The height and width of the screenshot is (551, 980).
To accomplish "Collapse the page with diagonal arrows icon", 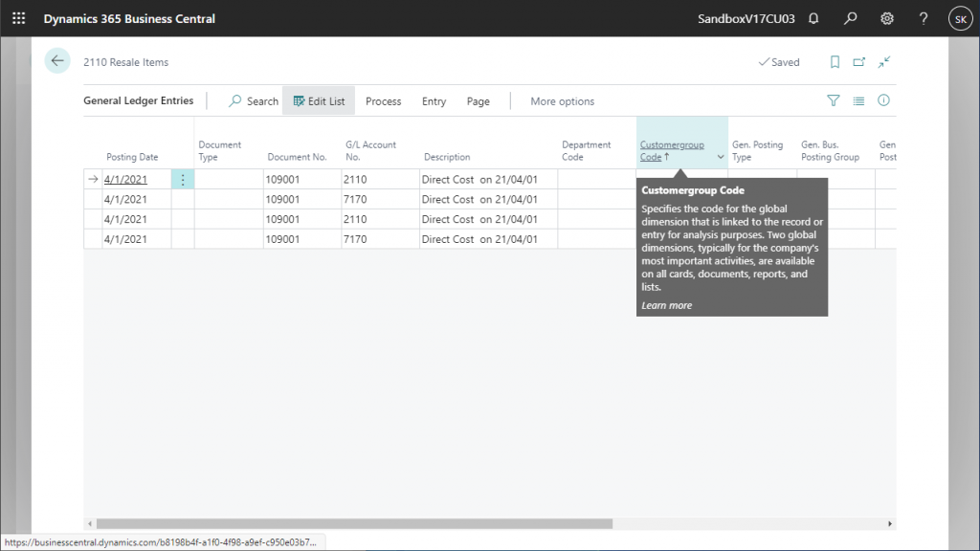I will (884, 62).
